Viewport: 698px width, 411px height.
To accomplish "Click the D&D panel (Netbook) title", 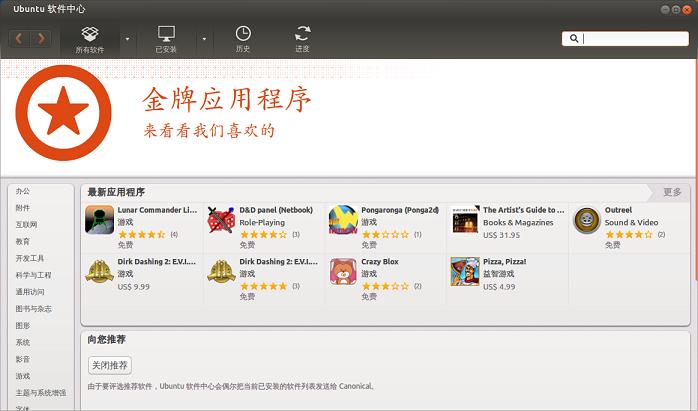I will (276, 210).
